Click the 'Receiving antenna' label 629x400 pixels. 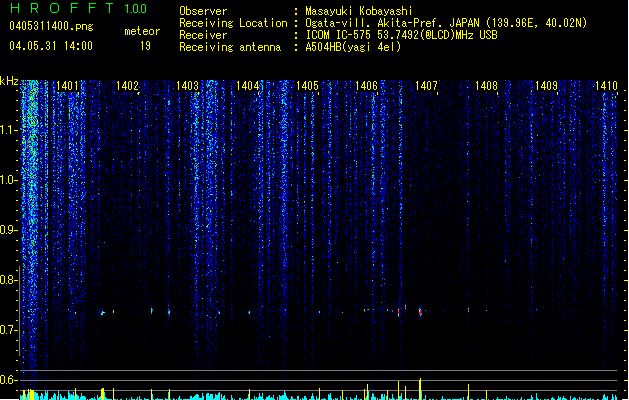tap(230, 47)
